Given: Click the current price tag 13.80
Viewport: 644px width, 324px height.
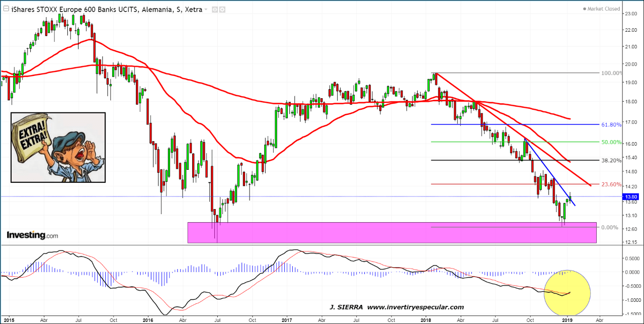Looking at the screenshot, I should tap(630, 197).
